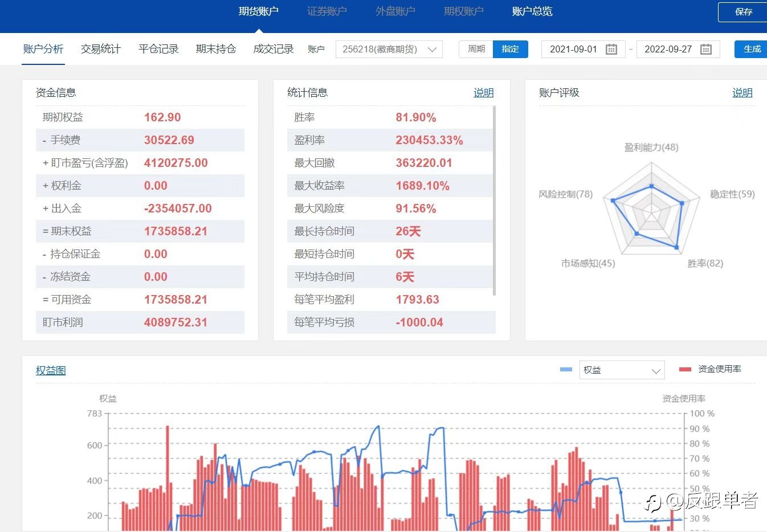
Task: Open the 交易统计 sub-tab
Action: pyautogui.click(x=101, y=49)
